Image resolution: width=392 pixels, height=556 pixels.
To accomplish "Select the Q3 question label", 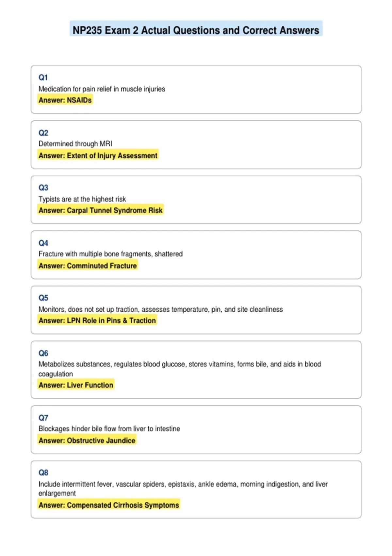I will [x=43, y=188].
